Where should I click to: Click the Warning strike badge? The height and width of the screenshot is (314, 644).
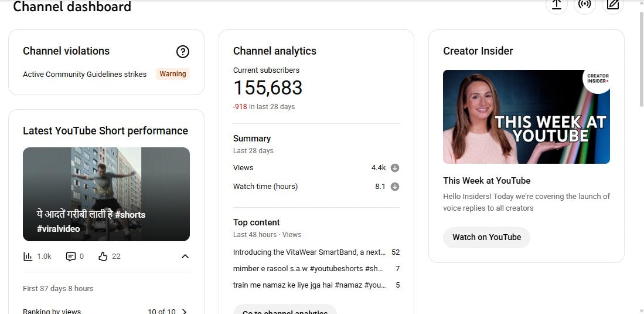[173, 74]
